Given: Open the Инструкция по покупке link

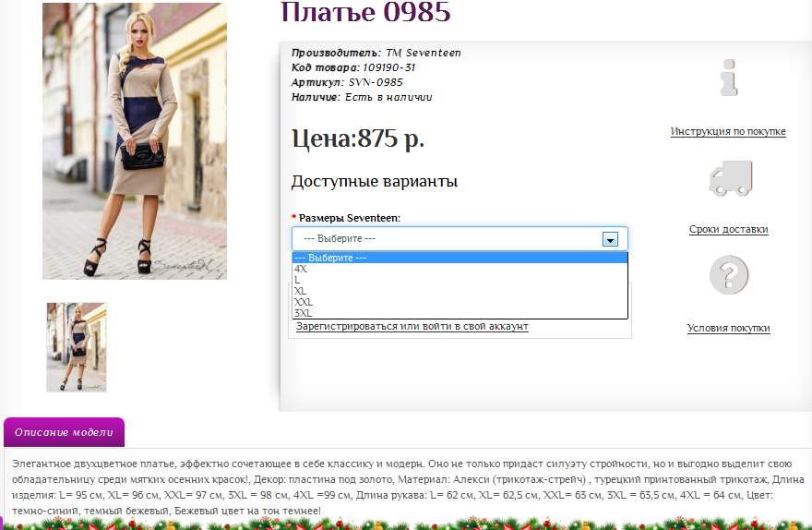Looking at the screenshot, I should pyautogui.click(x=728, y=131).
